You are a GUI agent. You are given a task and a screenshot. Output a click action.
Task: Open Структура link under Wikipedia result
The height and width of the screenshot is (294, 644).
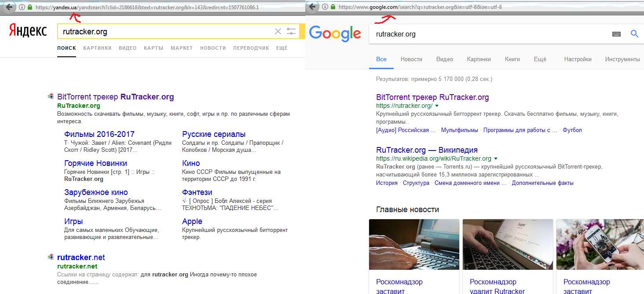416,183
